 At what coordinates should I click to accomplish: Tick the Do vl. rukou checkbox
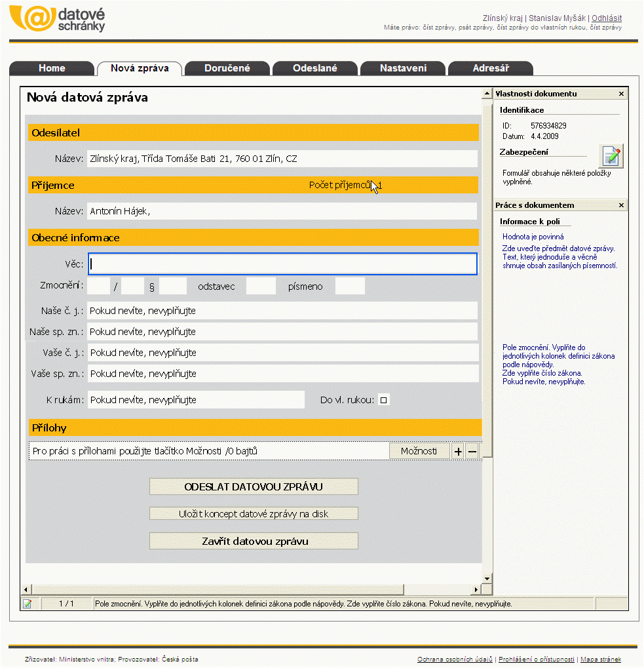pos(384,400)
